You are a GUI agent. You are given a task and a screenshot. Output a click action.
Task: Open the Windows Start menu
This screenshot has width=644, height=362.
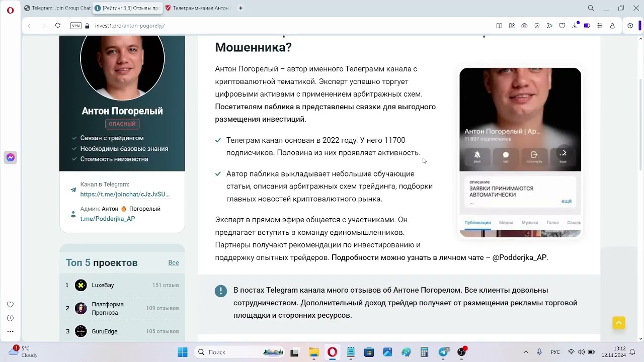183,352
